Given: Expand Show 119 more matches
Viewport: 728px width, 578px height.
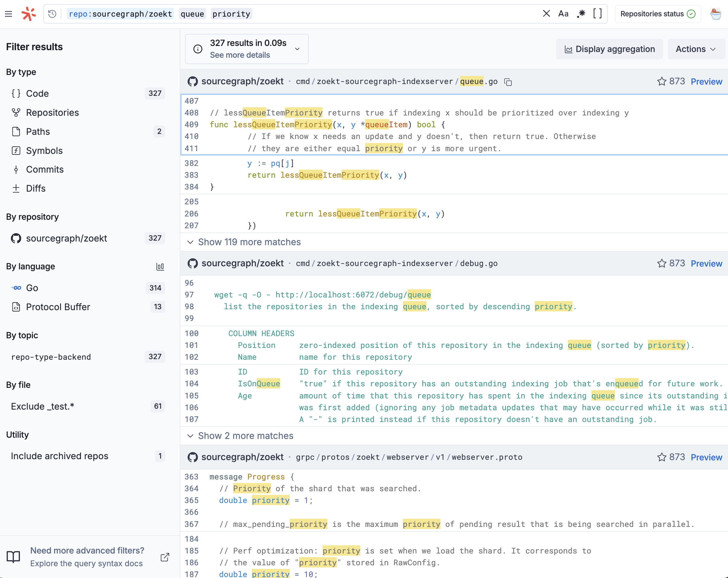Looking at the screenshot, I should pyautogui.click(x=249, y=242).
